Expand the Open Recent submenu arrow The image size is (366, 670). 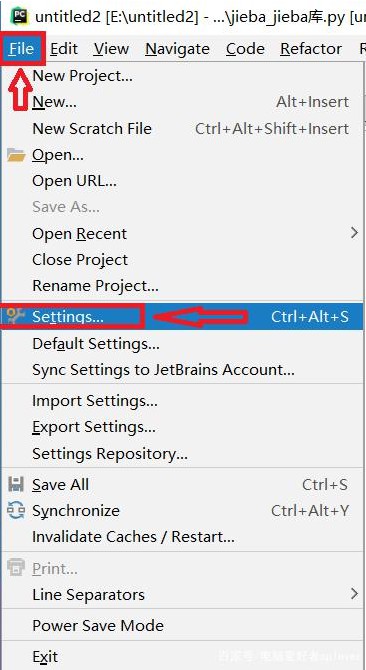point(354,233)
